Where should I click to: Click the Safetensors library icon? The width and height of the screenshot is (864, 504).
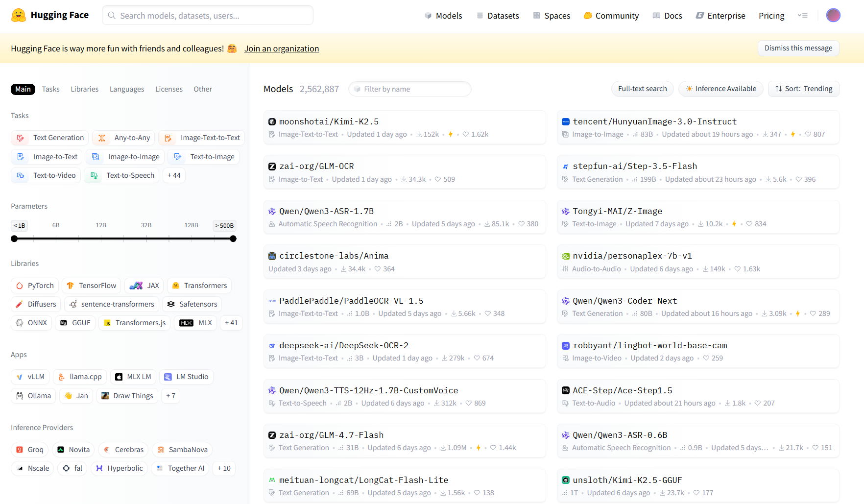[x=171, y=304]
